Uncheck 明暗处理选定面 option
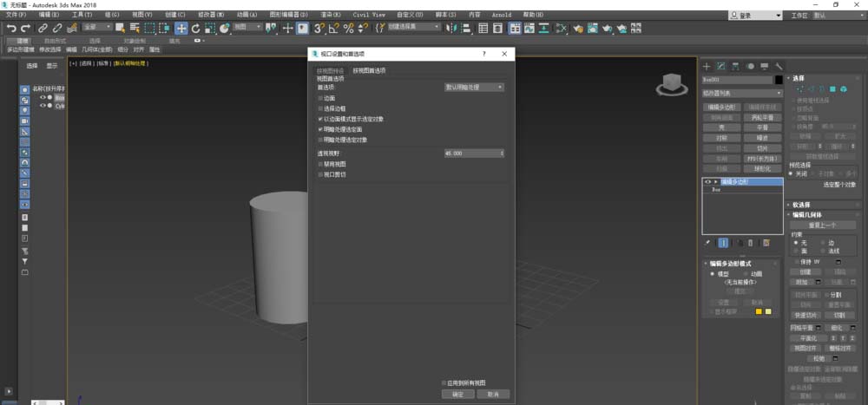 (x=320, y=129)
